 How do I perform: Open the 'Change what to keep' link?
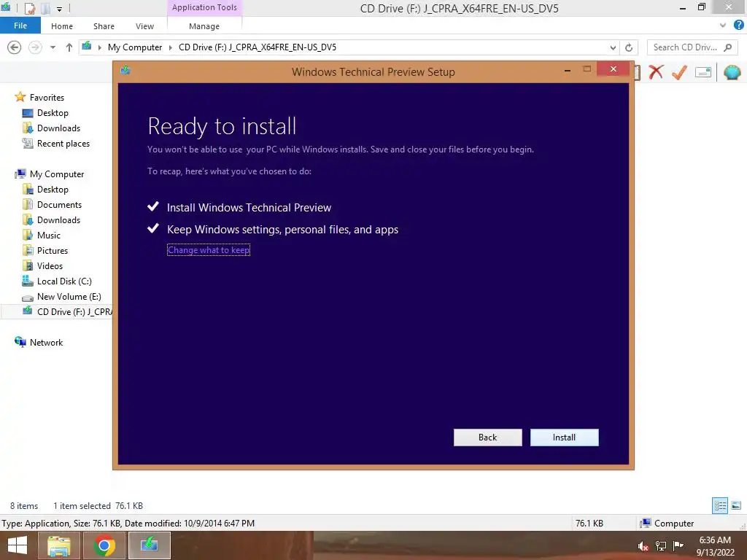point(209,250)
